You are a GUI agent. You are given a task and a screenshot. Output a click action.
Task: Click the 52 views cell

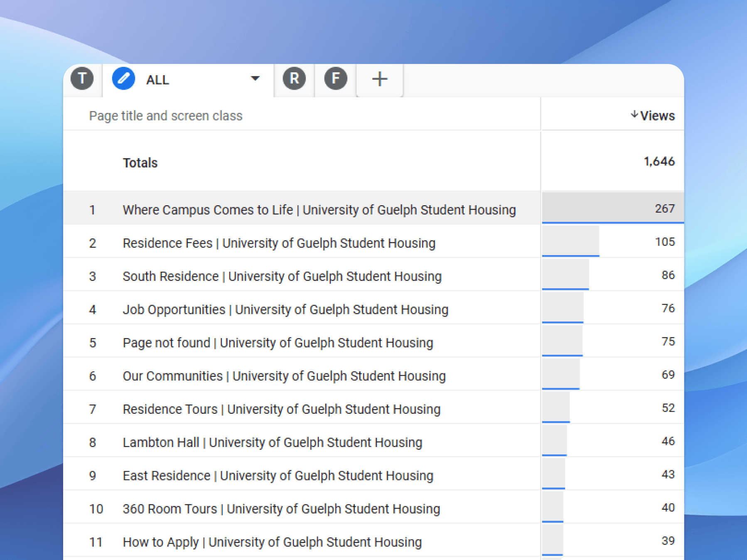(613, 408)
